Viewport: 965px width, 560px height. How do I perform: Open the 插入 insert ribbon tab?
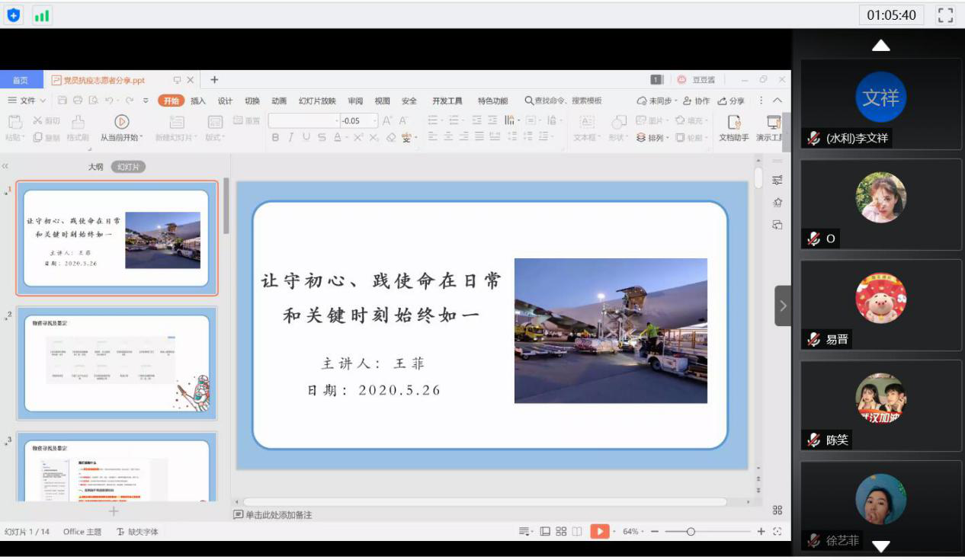coord(198,101)
